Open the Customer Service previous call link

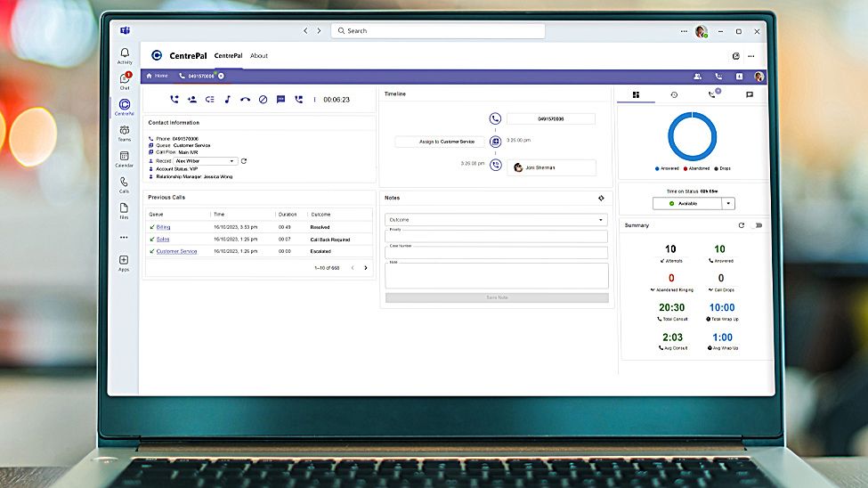coord(176,251)
